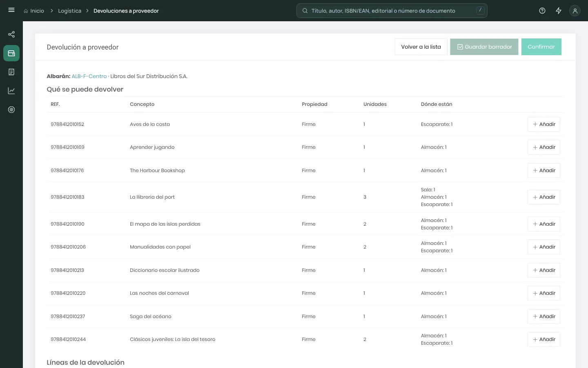Open the target sidebar icon

pyautogui.click(x=11, y=110)
